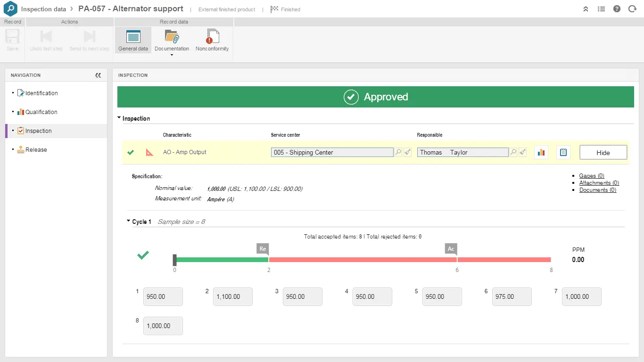644x362 pixels.
Task: Collapse the Cycle 1 section
Action: click(x=129, y=221)
